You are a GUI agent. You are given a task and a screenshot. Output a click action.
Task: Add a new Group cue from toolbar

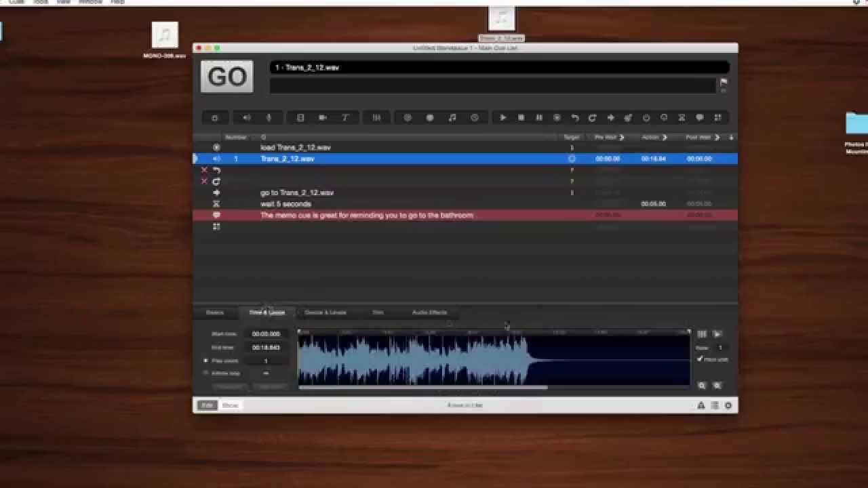click(x=214, y=118)
